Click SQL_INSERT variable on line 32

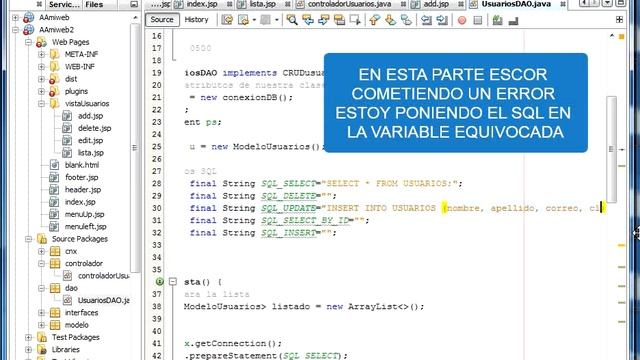coord(289,233)
